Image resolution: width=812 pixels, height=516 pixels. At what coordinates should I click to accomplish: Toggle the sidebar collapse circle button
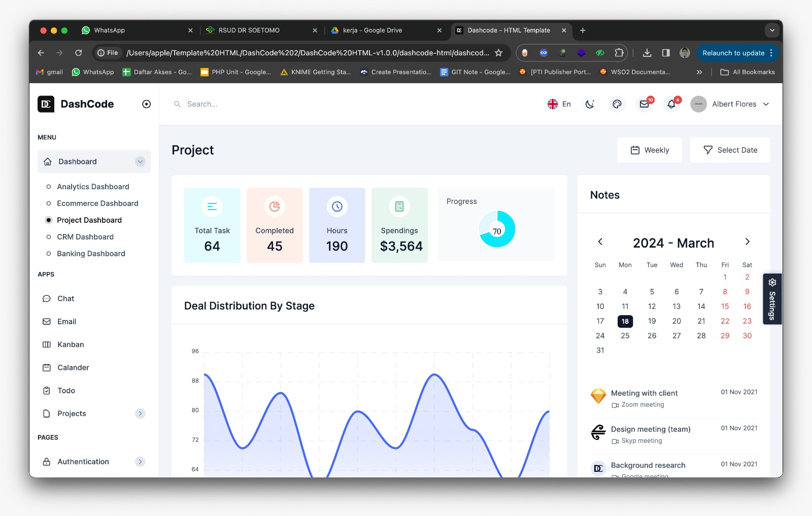tap(147, 104)
